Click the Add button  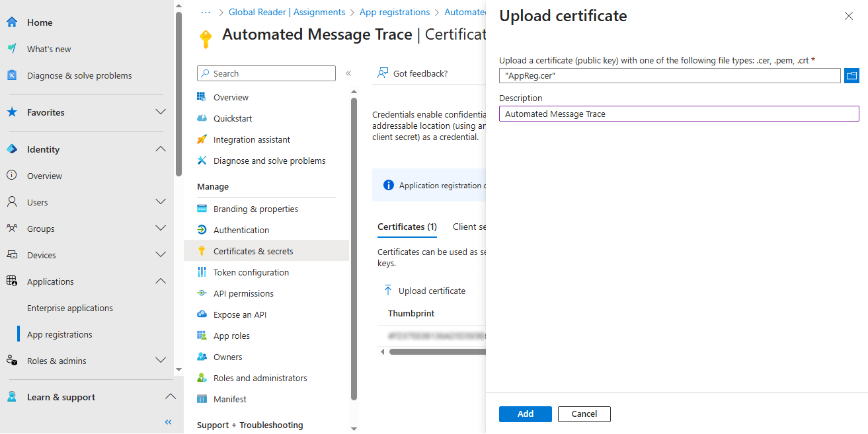(x=526, y=414)
